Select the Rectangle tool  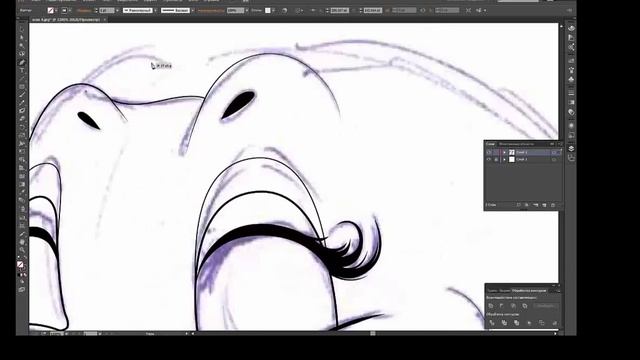[22, 87]
